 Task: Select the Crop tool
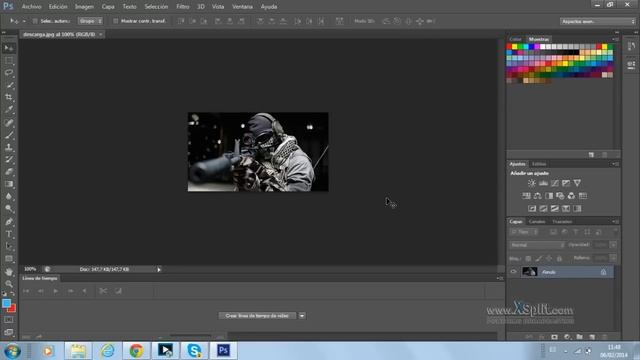(9, 98)
